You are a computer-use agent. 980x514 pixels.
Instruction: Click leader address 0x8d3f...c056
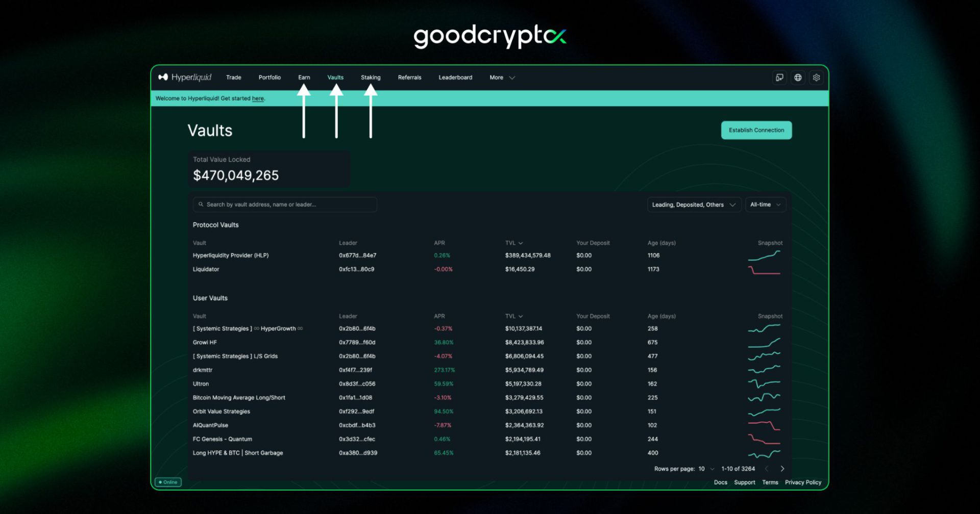tap(357, 384)
